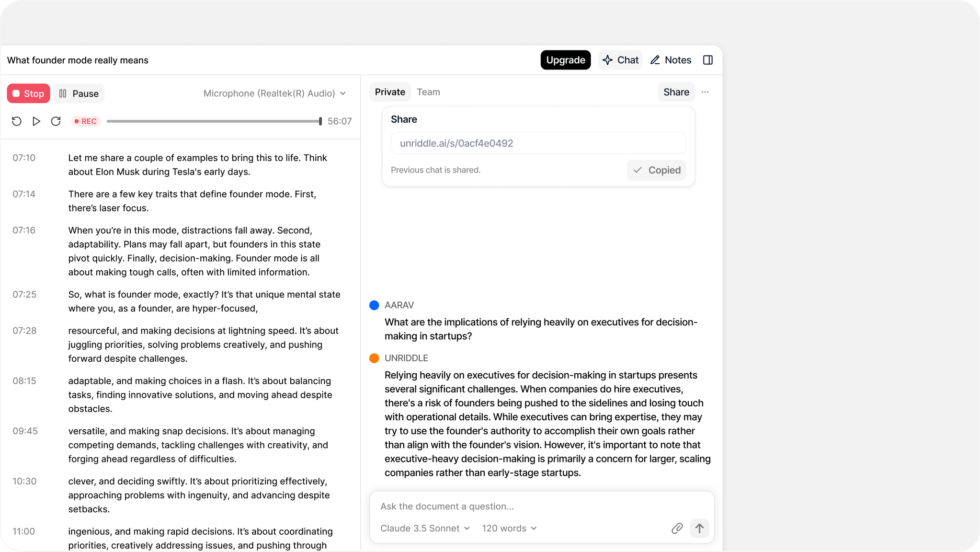This screenshot has height=552, width=980.
Task: Click the share link field unriddle.ai/s/0acf4e0492
Action: click(538, 143)
